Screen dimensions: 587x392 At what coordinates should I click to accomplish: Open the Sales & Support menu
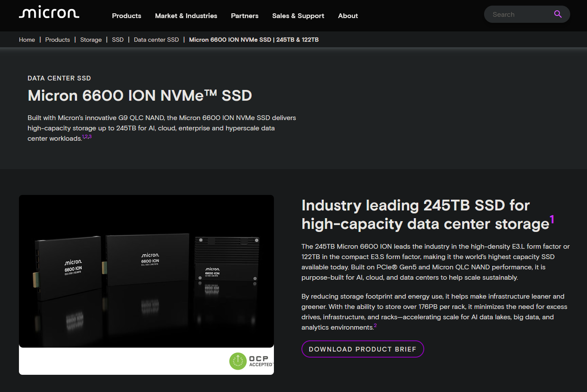(x=298, y=16)
